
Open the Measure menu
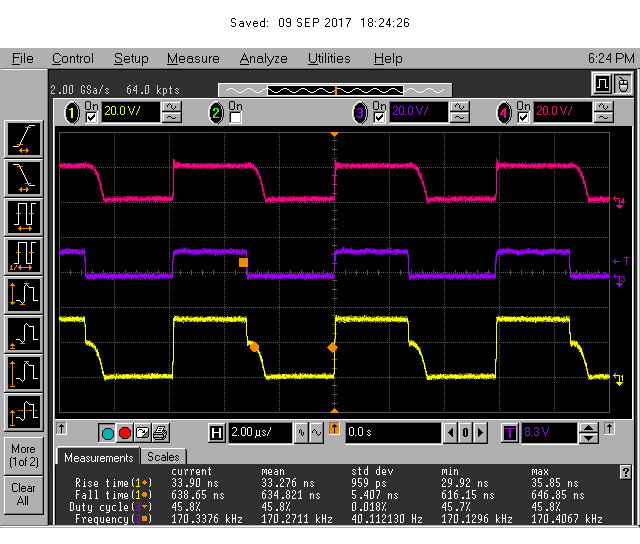coord(193,59)
